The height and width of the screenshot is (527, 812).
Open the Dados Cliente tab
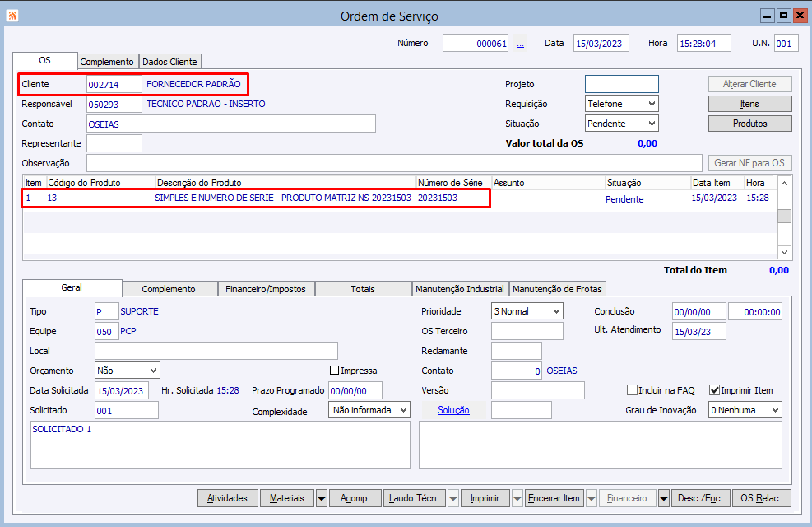click(x=169, y=62)
